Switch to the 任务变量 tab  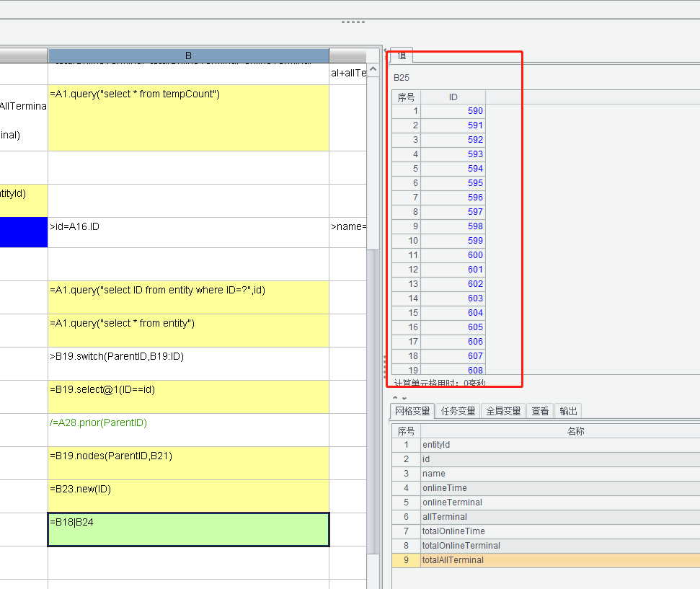(458, 411)
